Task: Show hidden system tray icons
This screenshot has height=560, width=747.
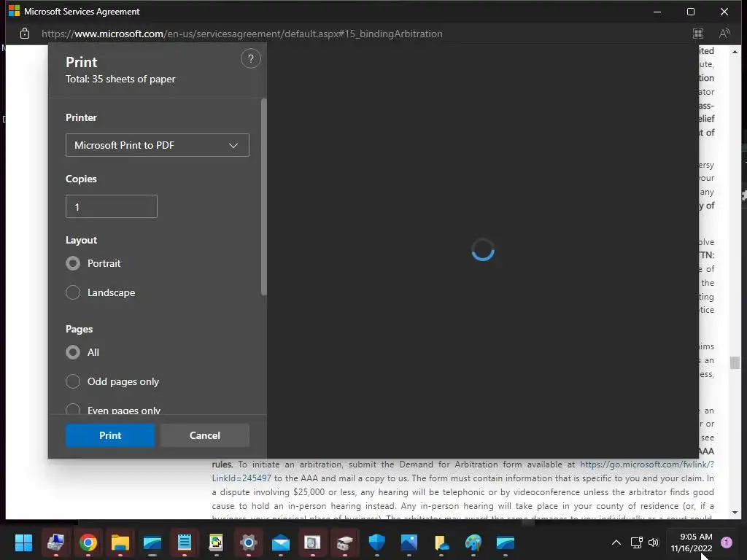Action: coord(616,542)
